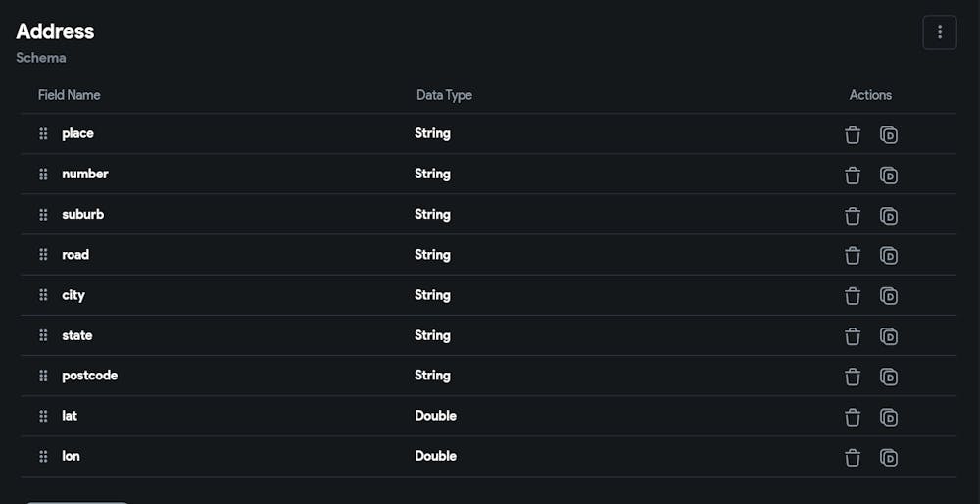Click the String type for road
This screenshot has width=980, height=504.
[432, 254]
